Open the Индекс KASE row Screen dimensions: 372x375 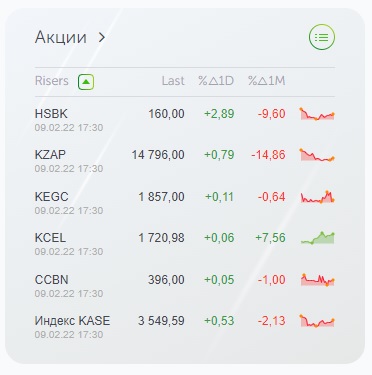tap(185, 325)
